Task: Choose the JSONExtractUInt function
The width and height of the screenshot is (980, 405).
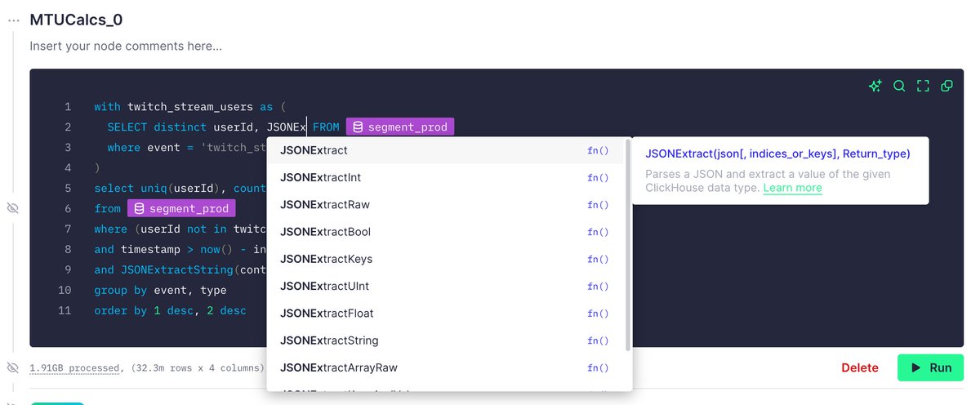Action: pyautogui.click(x=447, y=286)
